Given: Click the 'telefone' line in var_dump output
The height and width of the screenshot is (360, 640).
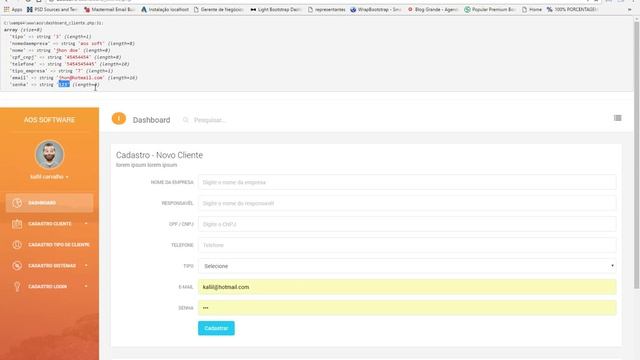Looking at the screenshot, I should coord(69,64).
